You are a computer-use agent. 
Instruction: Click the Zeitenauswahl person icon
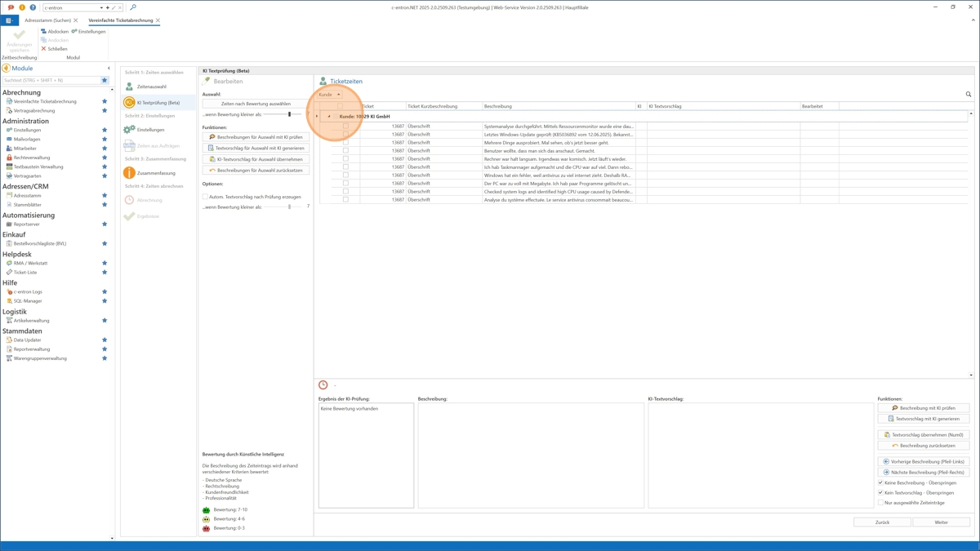129,87
